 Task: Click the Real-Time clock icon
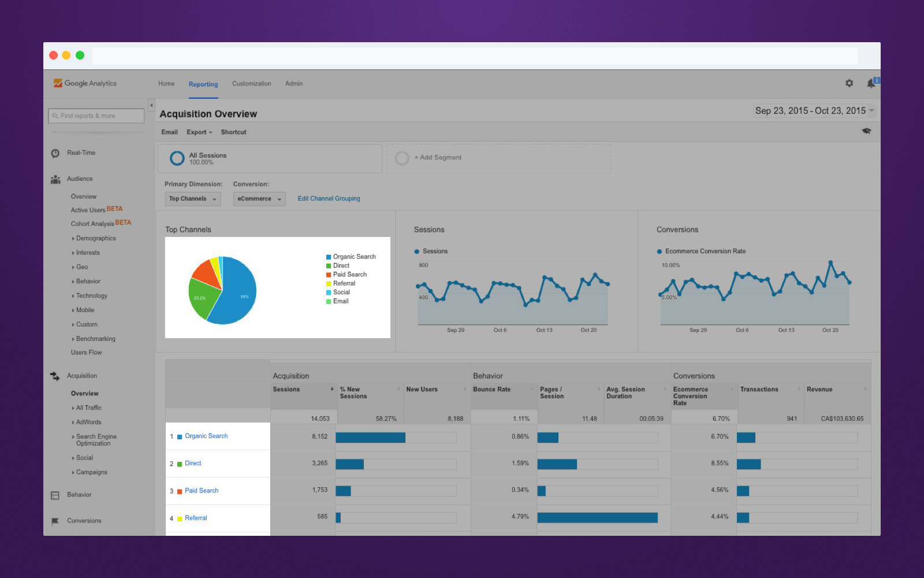(x=55, y=153)
